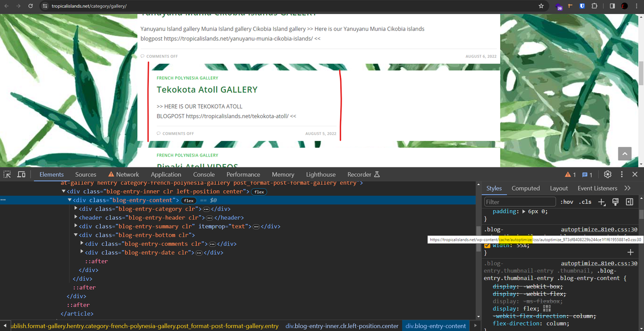Toggle the computed styles sidebar icon

629,202
